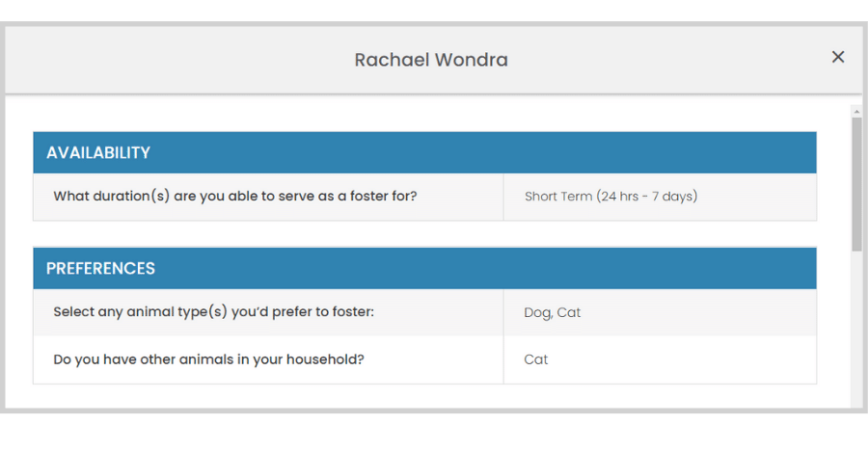
Task: Click the scrollbar track below the thumb
Action: 856,330
